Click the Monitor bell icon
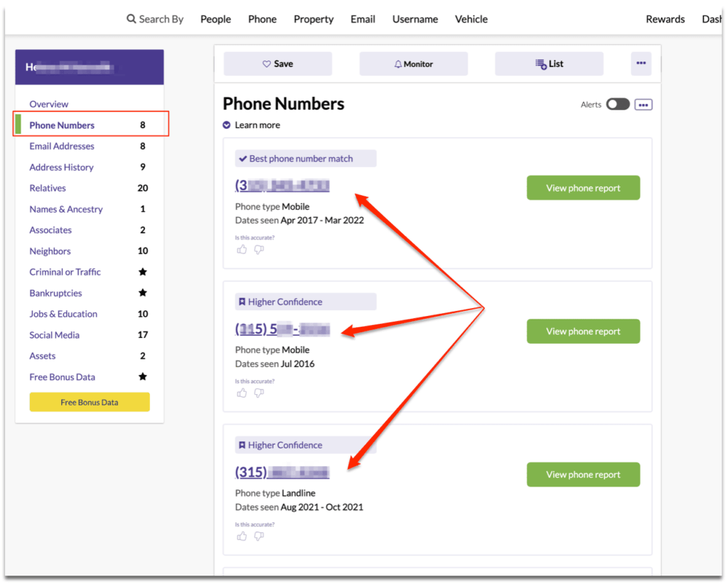Screen dimensions: 728x587 point(397,63)
